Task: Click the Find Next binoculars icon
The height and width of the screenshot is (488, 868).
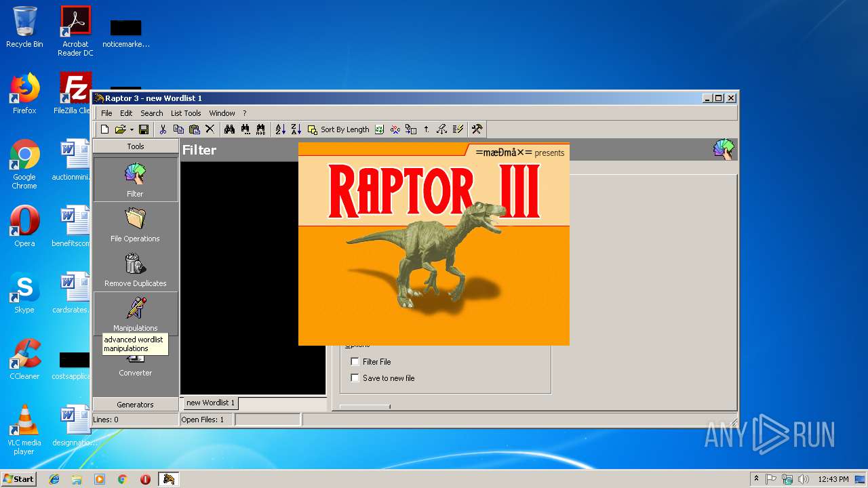Action: 245,129
